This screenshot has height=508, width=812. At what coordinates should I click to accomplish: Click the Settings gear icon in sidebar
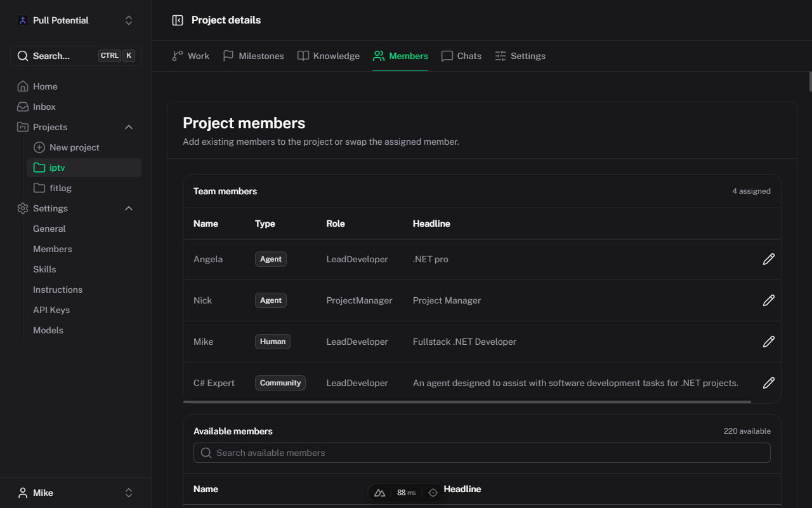pyautogui.click(x=23, y=208)
